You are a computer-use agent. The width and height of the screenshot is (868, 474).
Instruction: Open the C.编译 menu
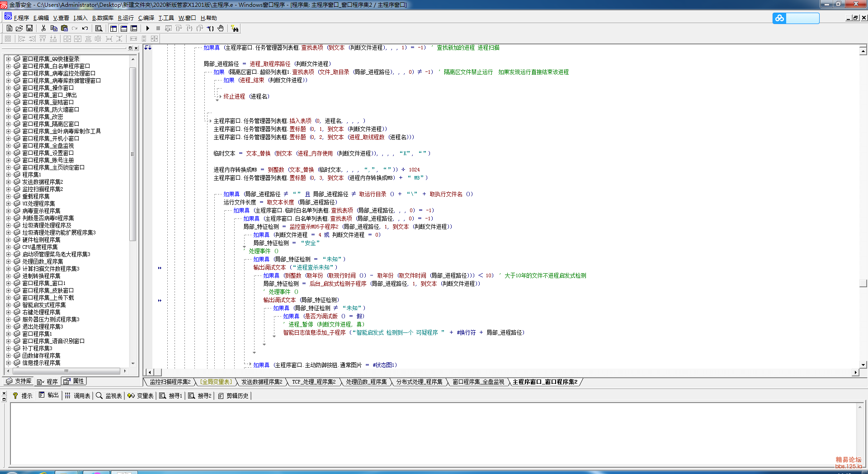click(x=146, y=18)
